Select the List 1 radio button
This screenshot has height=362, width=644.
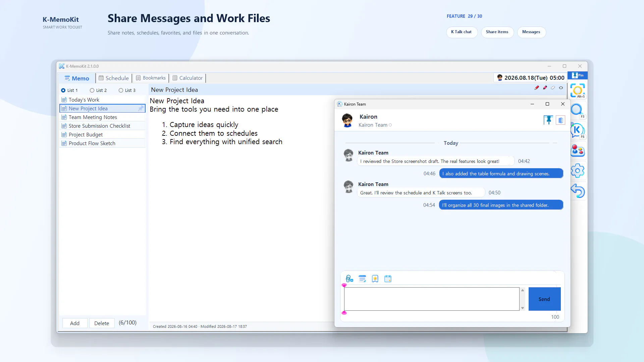63,90
